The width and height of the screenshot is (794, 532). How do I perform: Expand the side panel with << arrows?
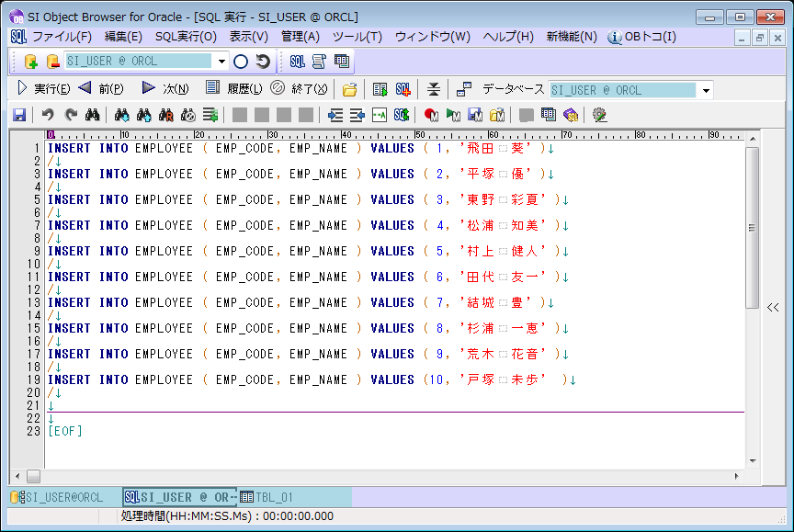pyautogui.click(x=773, y=308)
